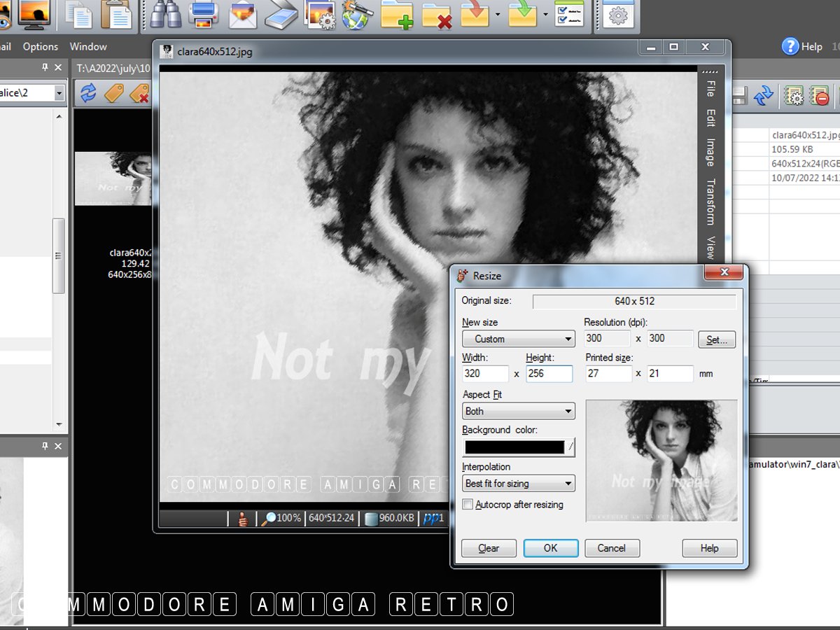Click the Set... resolution button
840x630 pixels.
[x=717, y=339]
